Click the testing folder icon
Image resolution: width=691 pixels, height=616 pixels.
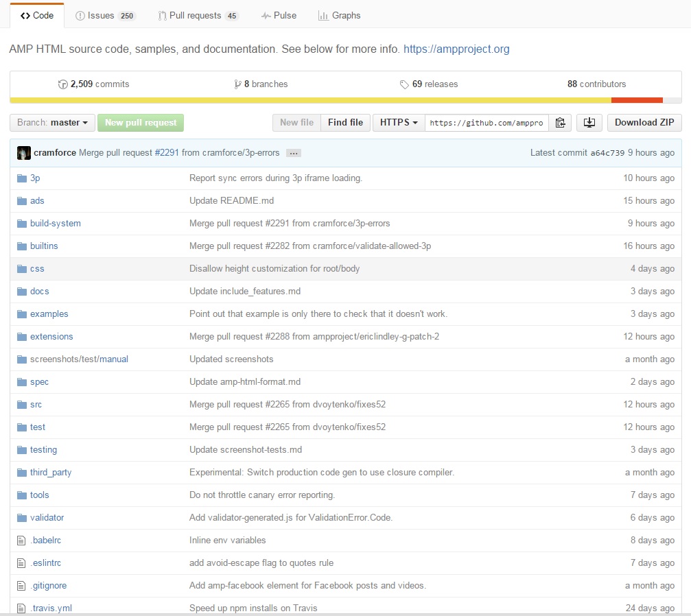click(x=22, y=450)
